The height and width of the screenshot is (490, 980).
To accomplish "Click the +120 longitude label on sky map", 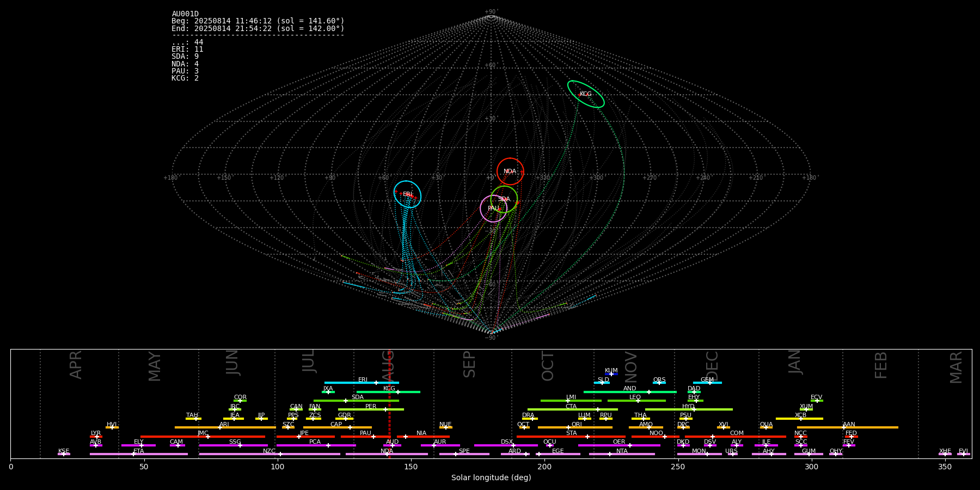I will point(277,177).
